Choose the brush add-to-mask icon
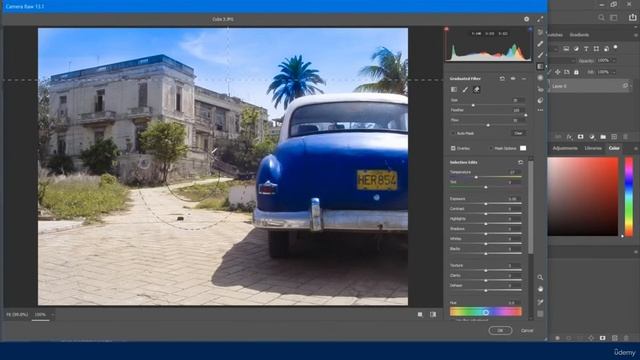Viewport: 640px width, 360px height. coord(465,89)
